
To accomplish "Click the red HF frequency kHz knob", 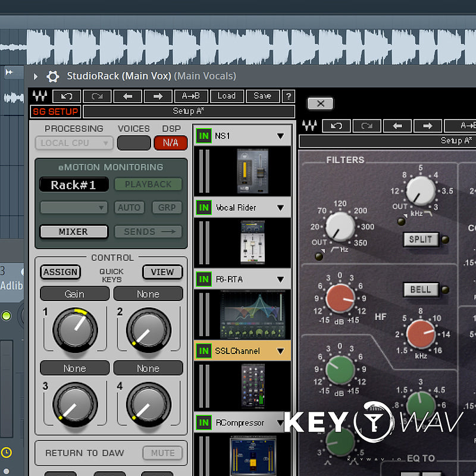I will (421, 334).
